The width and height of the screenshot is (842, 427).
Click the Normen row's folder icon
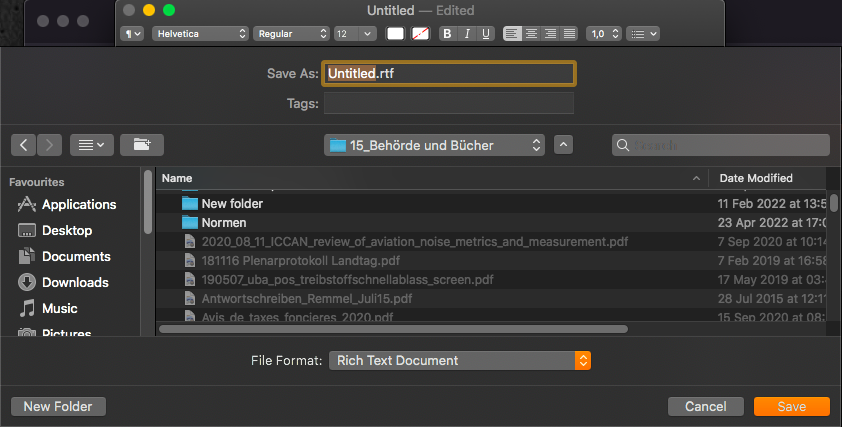(x=190, y=222)
